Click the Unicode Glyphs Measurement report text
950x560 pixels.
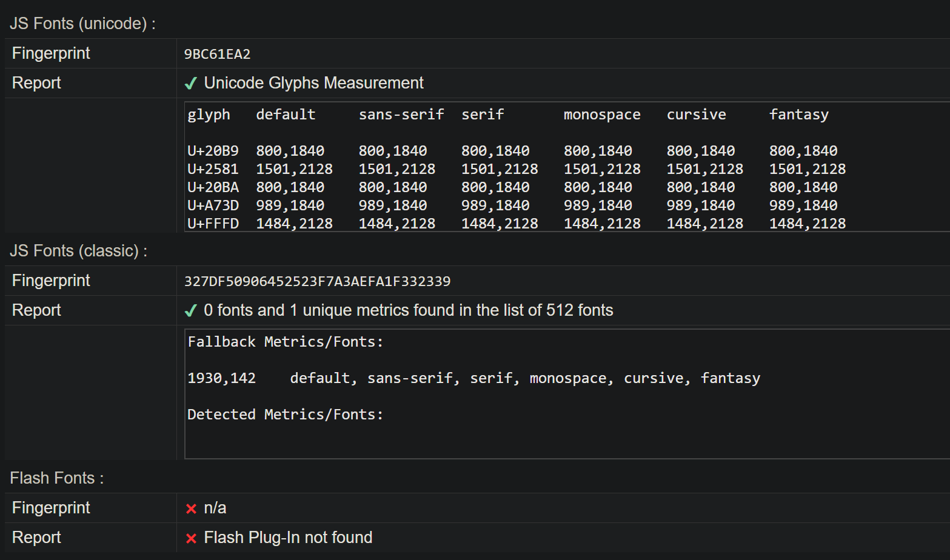(x=313, y=83)
